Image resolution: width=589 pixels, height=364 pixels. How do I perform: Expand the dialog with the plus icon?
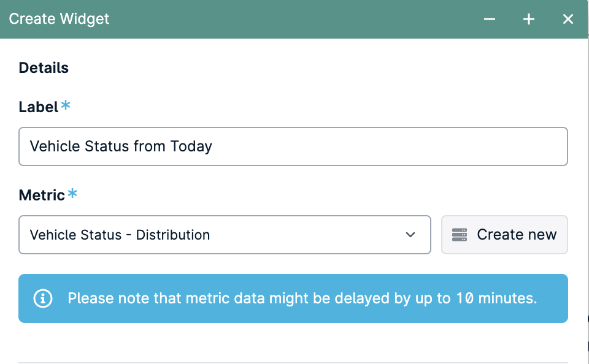pos(528,19)
